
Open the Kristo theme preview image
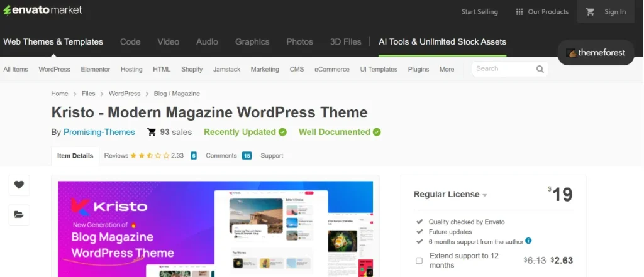coord(215,229)
